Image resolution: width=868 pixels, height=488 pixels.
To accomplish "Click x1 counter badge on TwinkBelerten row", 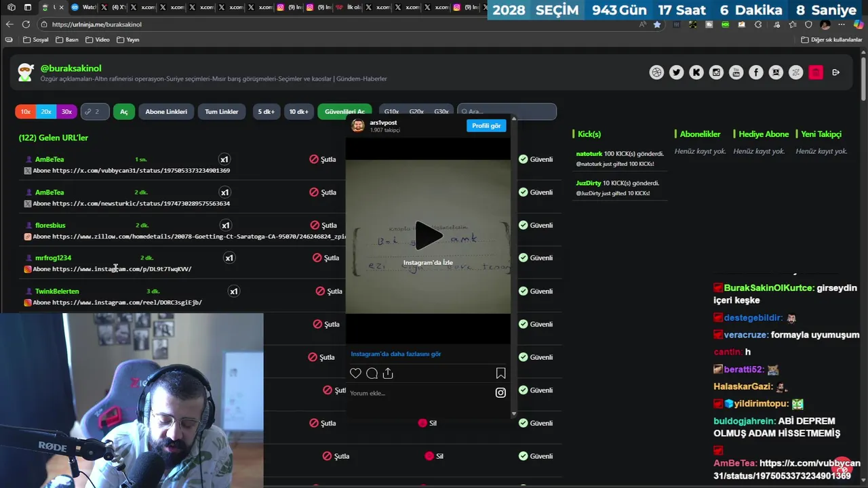I will point(234,291).
